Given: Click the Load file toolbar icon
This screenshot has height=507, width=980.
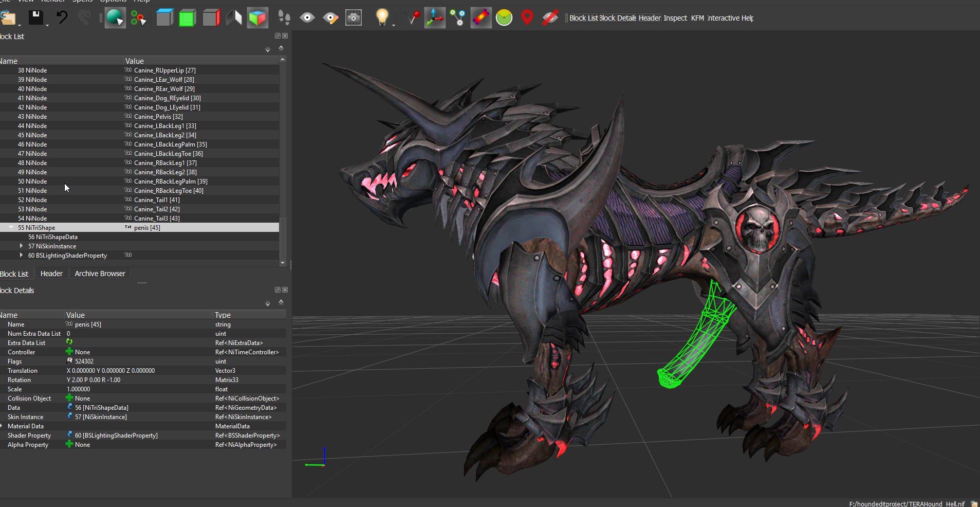Looking at the screenshot, I should (7, 18).
